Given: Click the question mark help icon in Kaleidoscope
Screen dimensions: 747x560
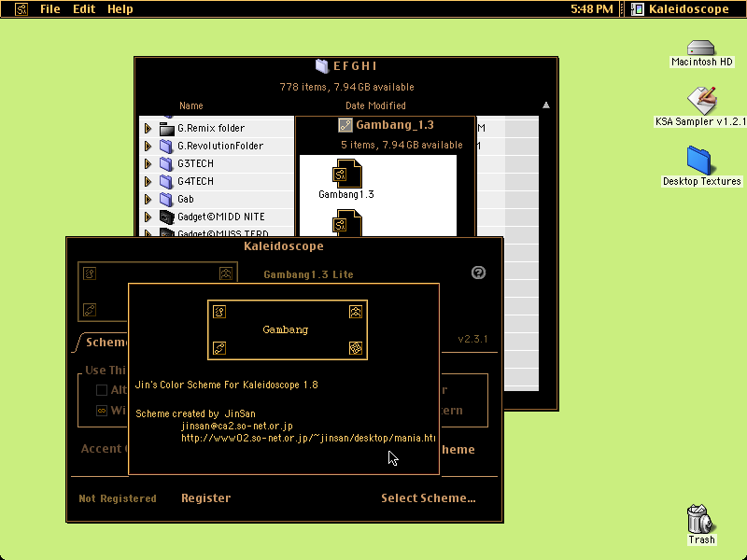Looking at the screenshot, I should point(478,273).
